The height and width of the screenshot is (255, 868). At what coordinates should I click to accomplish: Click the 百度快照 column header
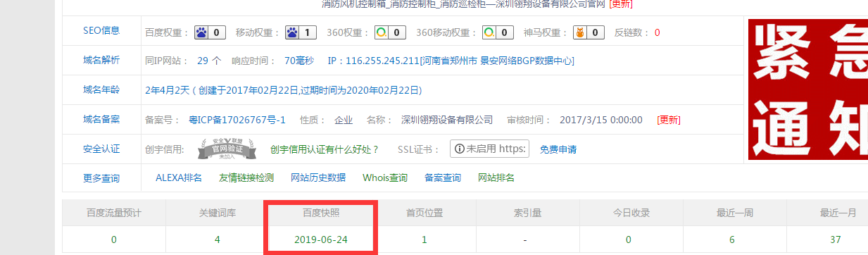pyautogui.click(x=321, y=212)
